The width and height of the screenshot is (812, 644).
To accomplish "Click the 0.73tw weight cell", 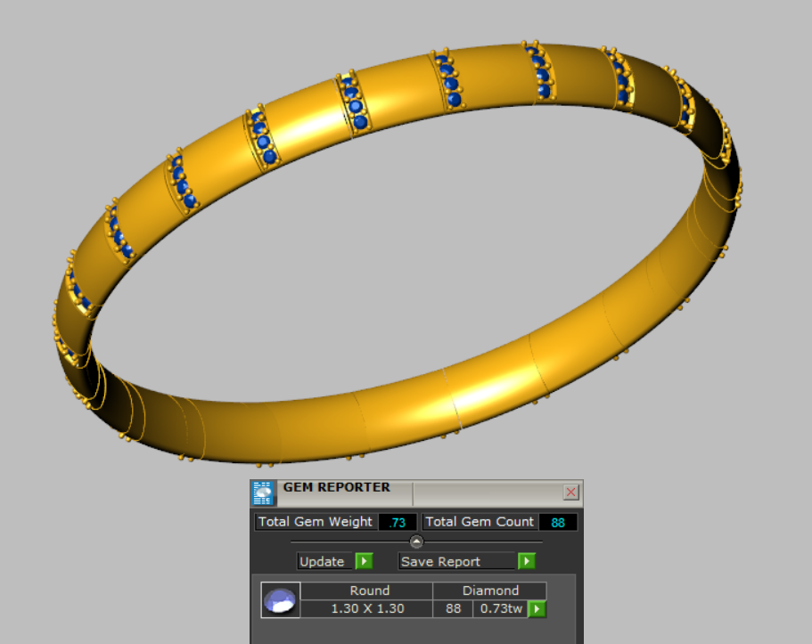I will (501, 609).
